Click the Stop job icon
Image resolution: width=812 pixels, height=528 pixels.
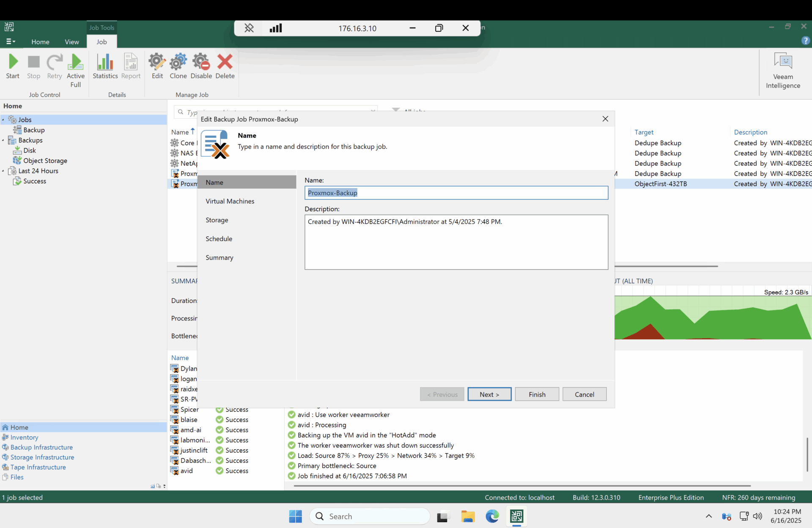pyautogui.click(x=33, y=66)
